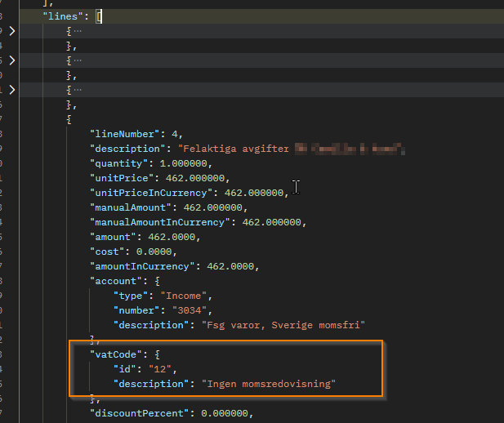Click the vatCode id value "12"
Viewport: 504px width, 423px height.
click(160, 369)
